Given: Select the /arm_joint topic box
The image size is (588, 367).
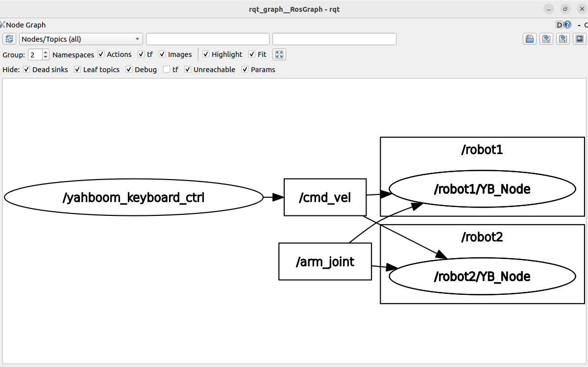Looking at the screenshot, I should coord(325,262).
